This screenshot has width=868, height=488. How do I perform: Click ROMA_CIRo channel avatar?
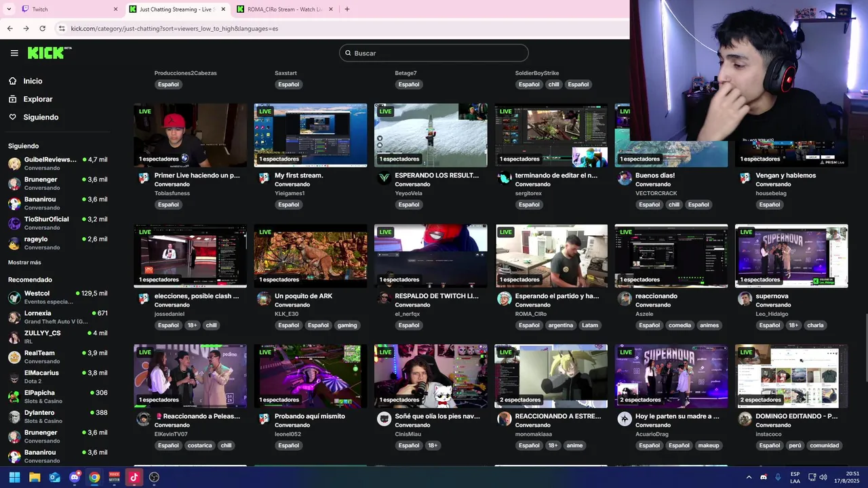point(505,299)
